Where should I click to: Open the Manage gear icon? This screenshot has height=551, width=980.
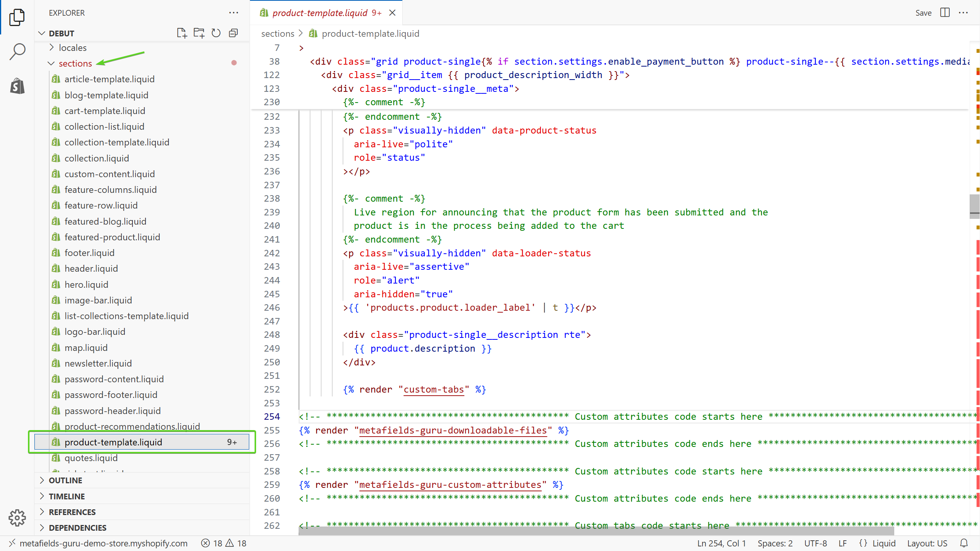click(x=17, y=518)
